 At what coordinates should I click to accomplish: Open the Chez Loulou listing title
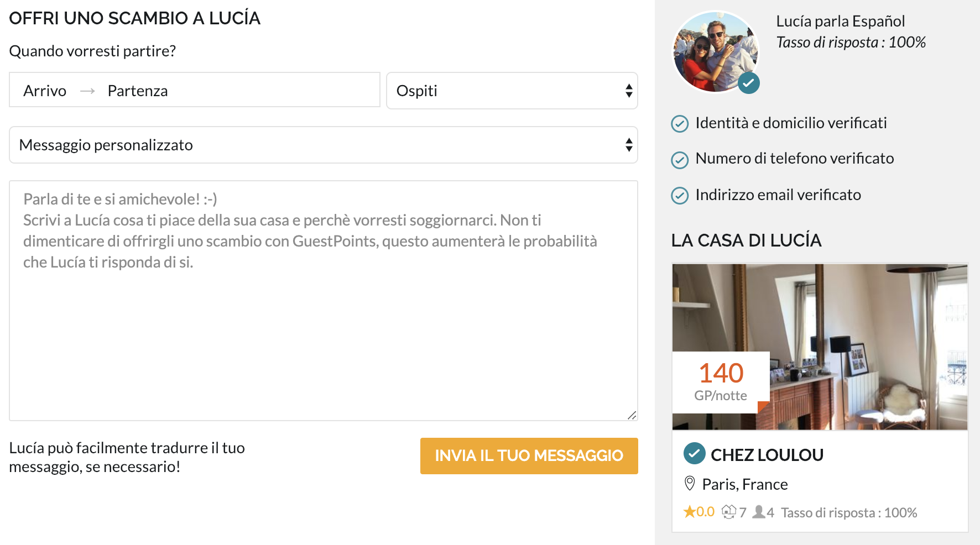[767, 455]
